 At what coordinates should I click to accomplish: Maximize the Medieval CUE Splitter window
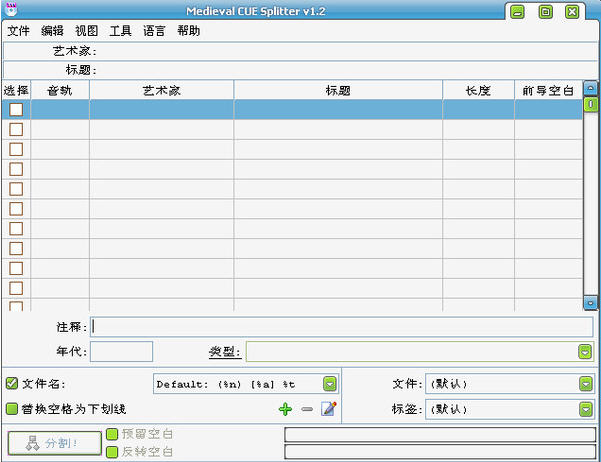545,12
